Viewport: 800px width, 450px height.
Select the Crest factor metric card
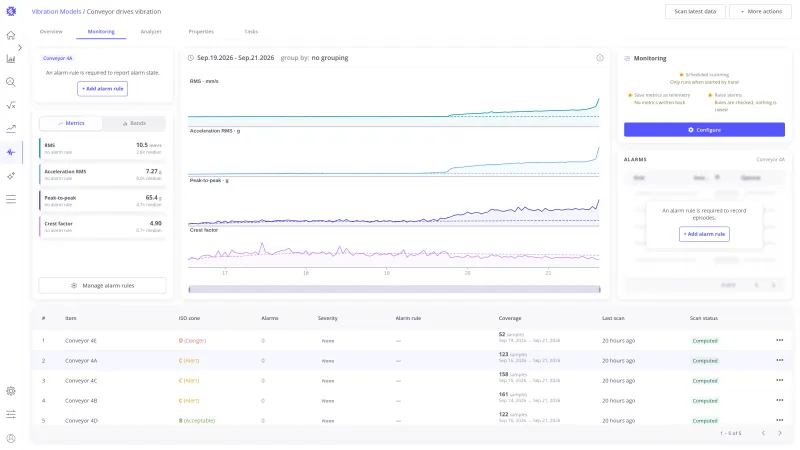coord(103,227)
